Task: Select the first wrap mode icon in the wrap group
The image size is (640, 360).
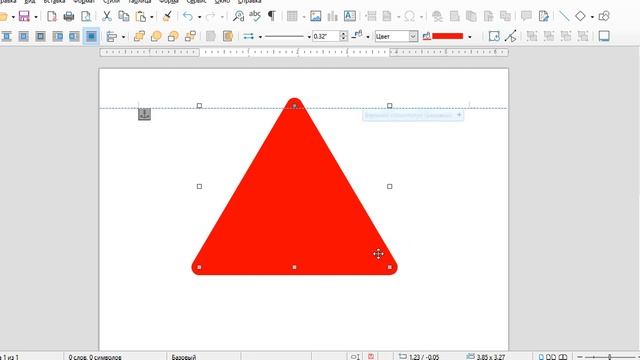Action: [7, 36]
